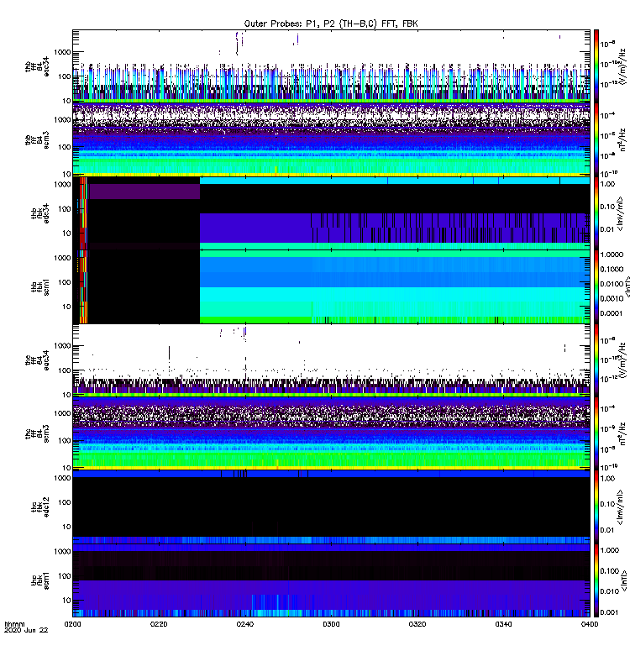
Task: Click the color bar beside thc fbk scm1 panel
Action: 596,580
